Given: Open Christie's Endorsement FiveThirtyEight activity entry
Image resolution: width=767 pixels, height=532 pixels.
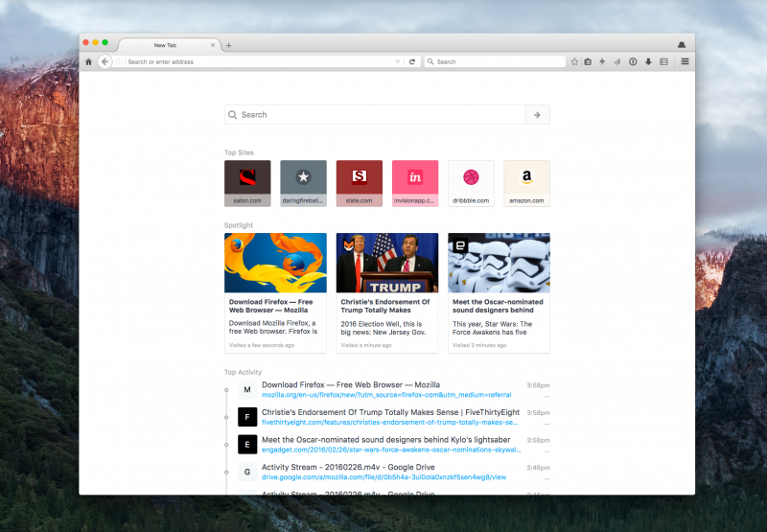Looking at the screenshot, I should [x=390, y=412].
